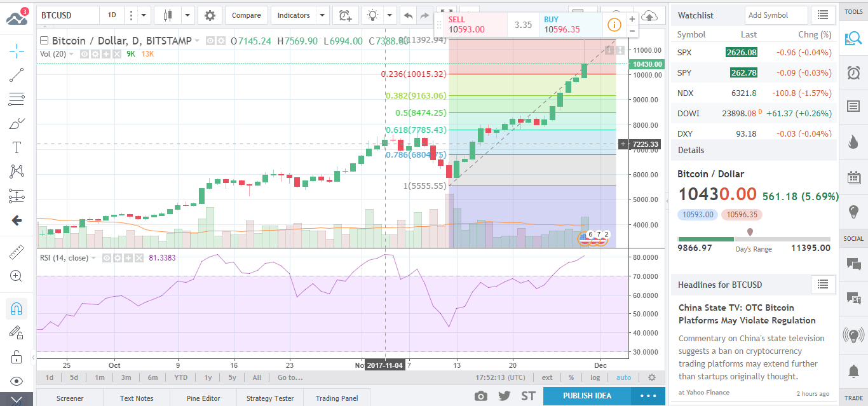Select the ruler measure tool
This screenshot has width=868, height=406.
pos(17,252)
